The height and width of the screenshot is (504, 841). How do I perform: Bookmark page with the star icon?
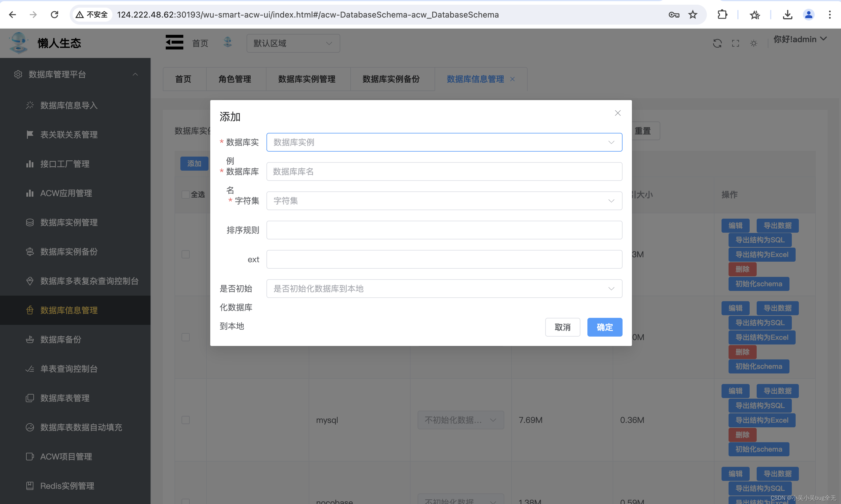(693, 15)
